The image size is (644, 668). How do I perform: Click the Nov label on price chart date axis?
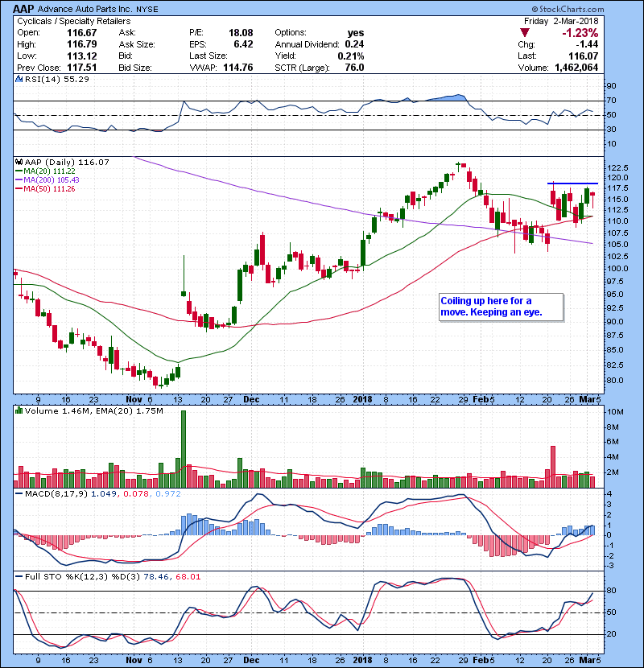tap(134, 400)
